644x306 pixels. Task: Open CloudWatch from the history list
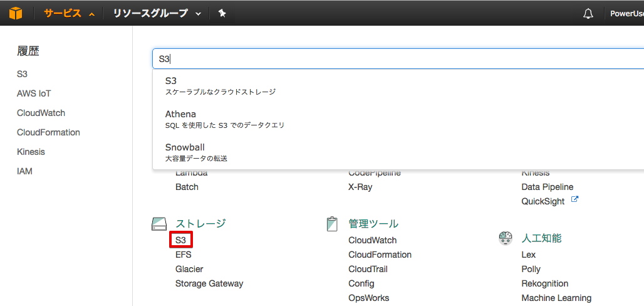point(41,113)
